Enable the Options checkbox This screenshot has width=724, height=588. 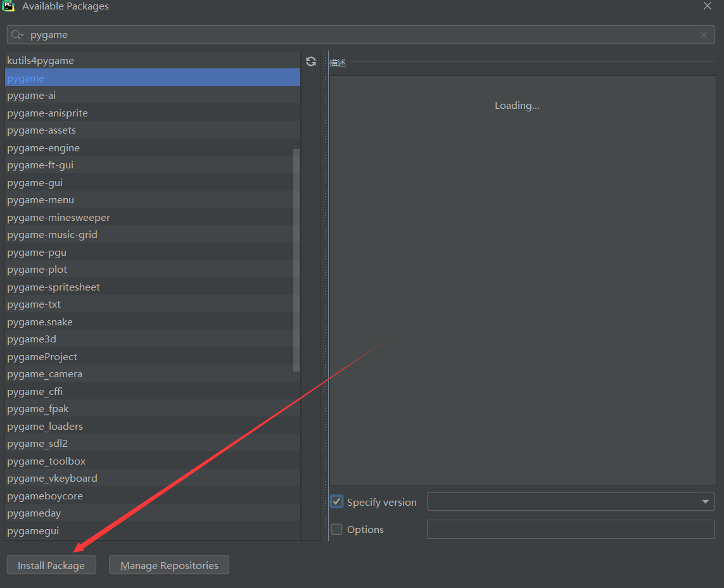coord(336,529)
